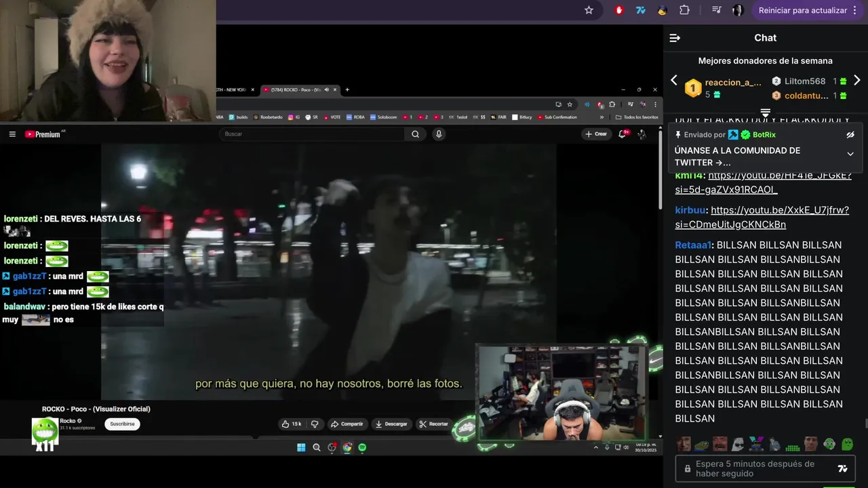Screen dimensions: 868x488
Task: Open kmi14's youtu.be link in chat
Action: tap(763, 182)
